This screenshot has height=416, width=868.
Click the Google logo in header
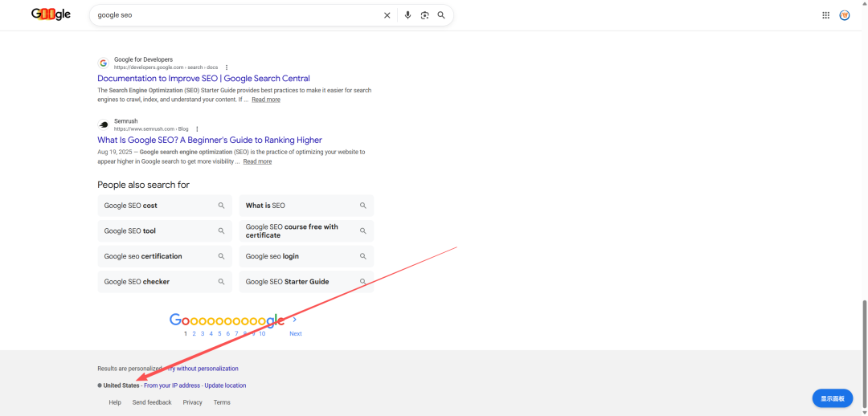click(x=51, y=14)
